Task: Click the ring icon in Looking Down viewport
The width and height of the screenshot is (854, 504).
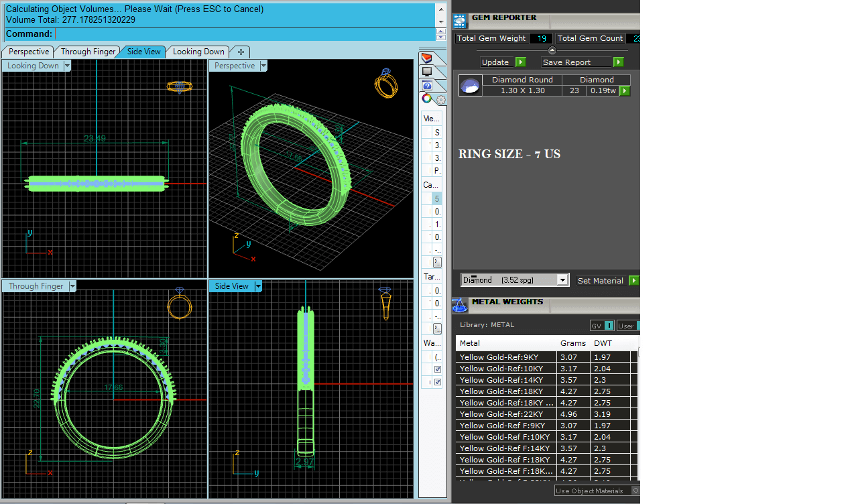Action: click(x=180, y=86)
